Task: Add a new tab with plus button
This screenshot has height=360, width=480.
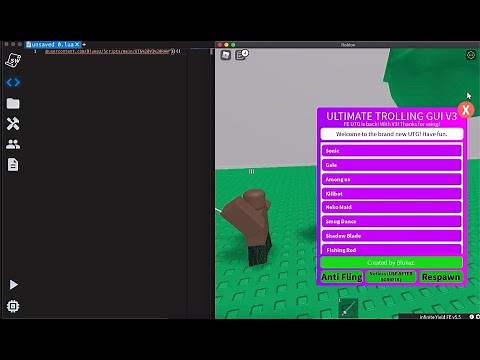Action: [84, 44]
